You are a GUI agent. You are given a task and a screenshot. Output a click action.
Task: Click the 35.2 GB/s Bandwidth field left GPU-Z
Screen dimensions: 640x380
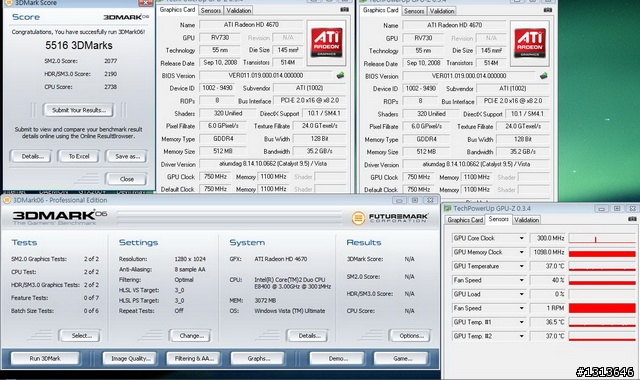coord(320,151)
